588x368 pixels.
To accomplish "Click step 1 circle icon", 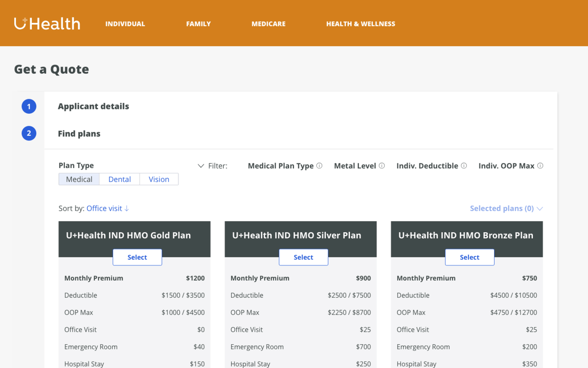I will tap(29, 106).
